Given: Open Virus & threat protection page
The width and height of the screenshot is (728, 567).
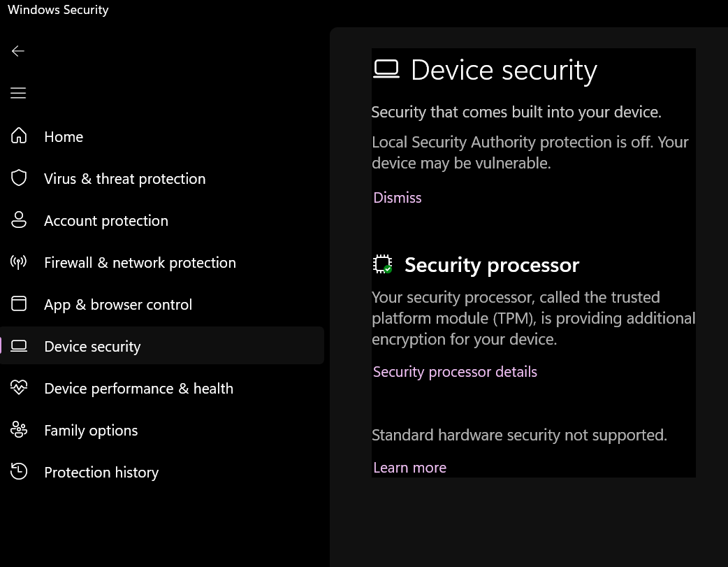Looking at the screenshot, I should 124,179.
